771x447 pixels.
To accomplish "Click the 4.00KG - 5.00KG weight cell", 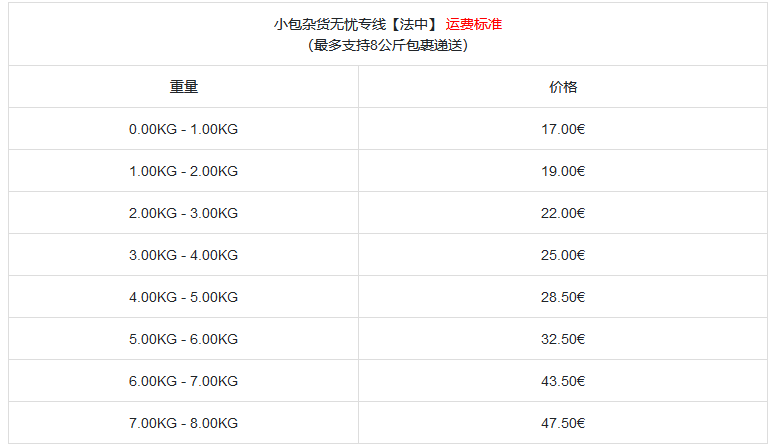I will (184, 297).
